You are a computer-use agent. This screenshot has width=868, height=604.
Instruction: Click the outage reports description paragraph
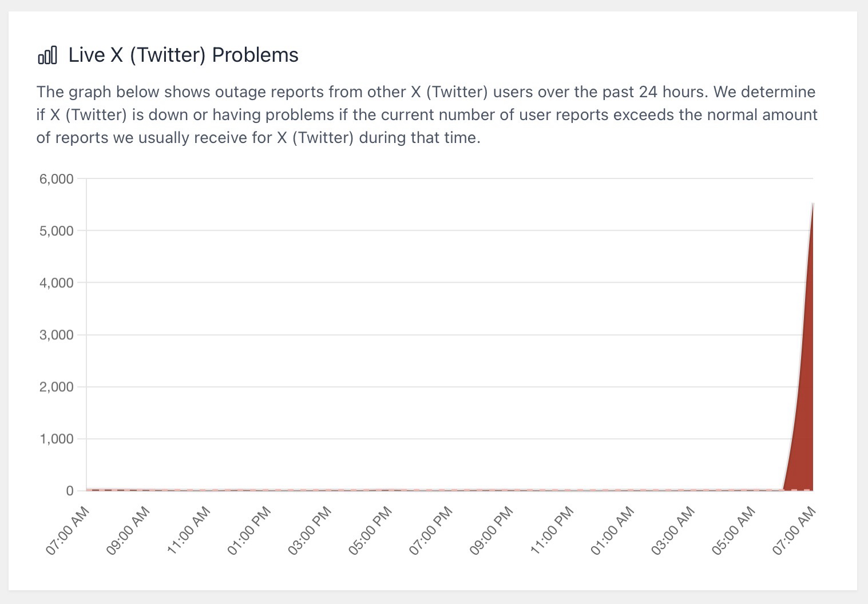pos(427,114)
